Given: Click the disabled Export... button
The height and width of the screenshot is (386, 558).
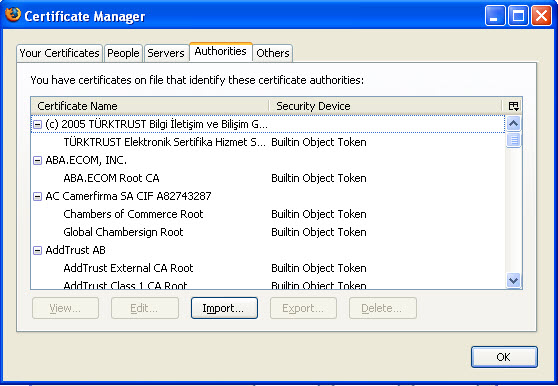Looking at the screenshot, I should [303, 308].
